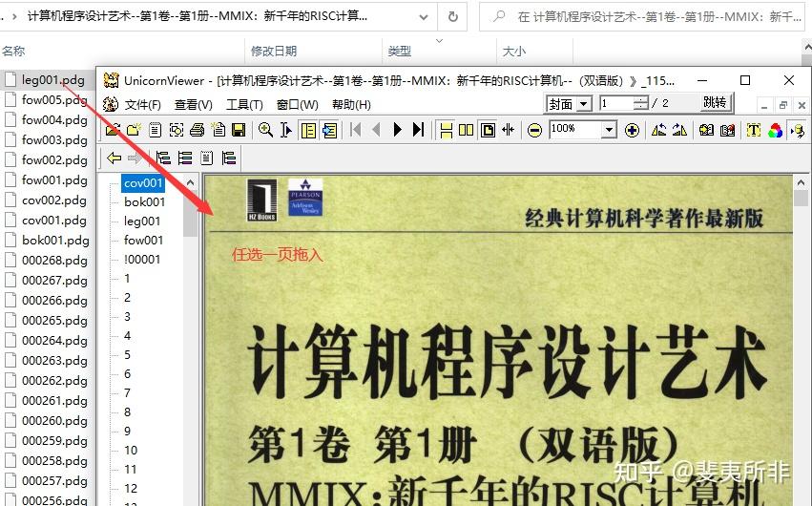Go to the previous page
The width and height of the screenshot is (812, 506).
(x=377, y=130)
